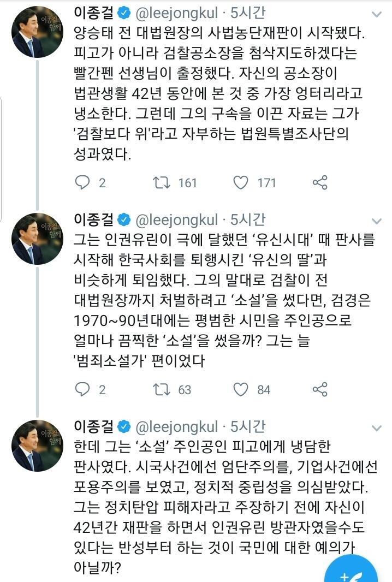
Task: Share the first tweet about 양승태
Action: (319, 182)
